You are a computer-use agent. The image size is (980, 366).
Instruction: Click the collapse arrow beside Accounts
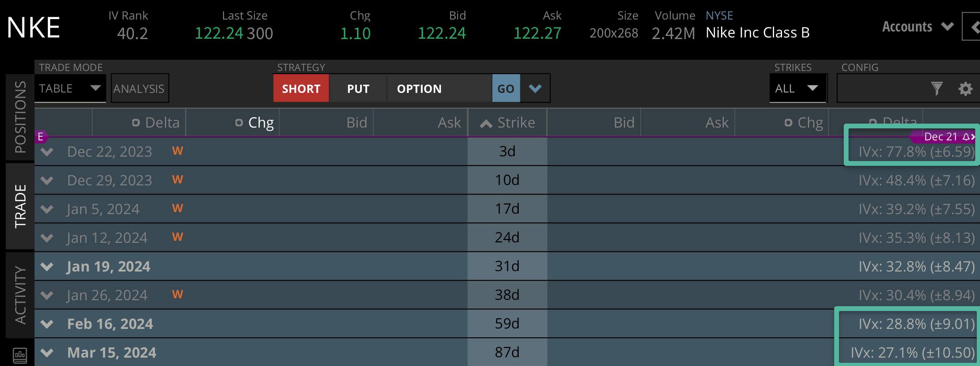974,27
